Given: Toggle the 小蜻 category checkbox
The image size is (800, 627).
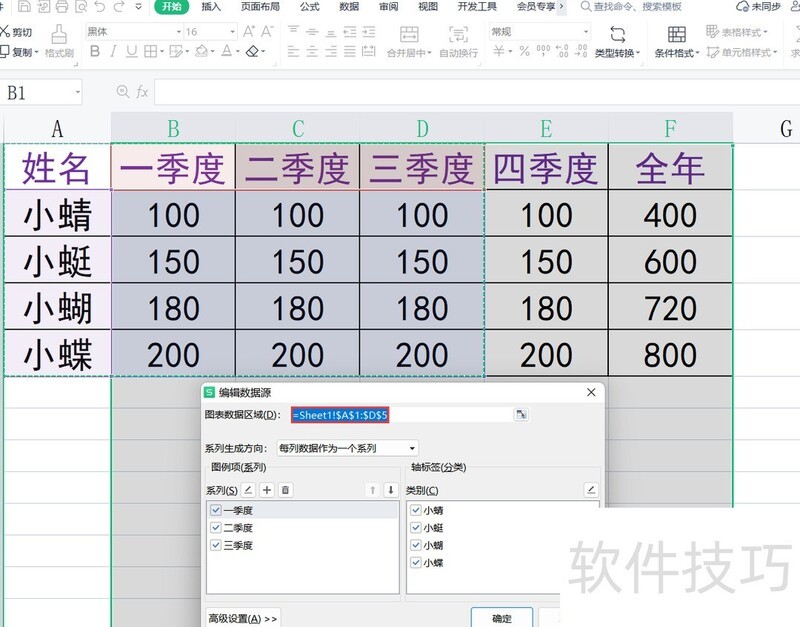Looking at the screenshot, I should 417,510.
